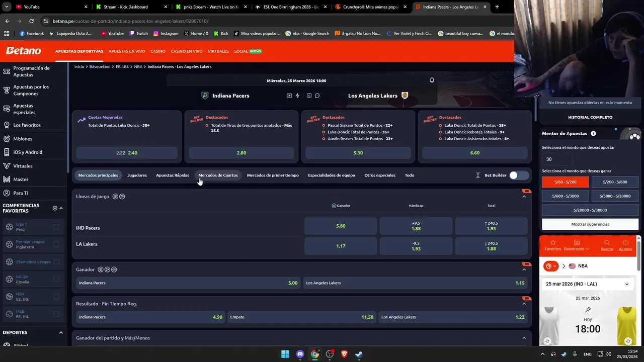644x362 pixels.
Task: Open Los favoritos in the sidebar
Action: click(27, 125)
